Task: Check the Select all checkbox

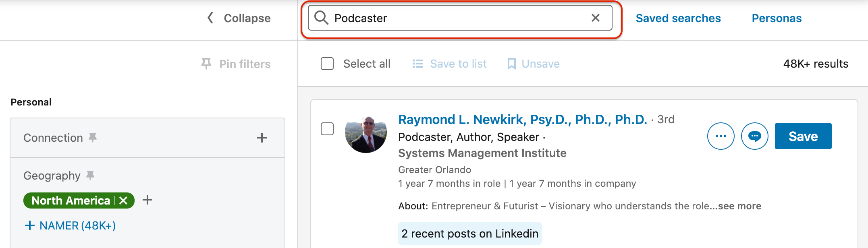Action: click(x=327, y=64)
